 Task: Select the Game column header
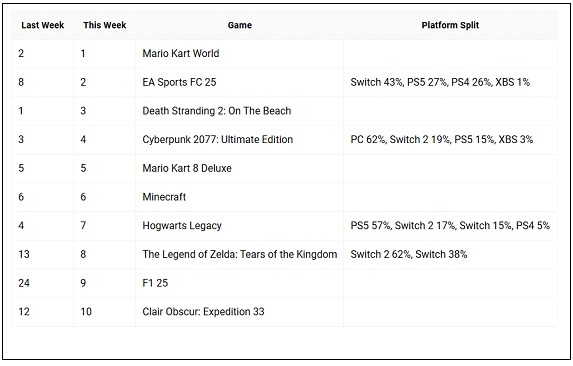pyautogui.click(x=239, y=25)
